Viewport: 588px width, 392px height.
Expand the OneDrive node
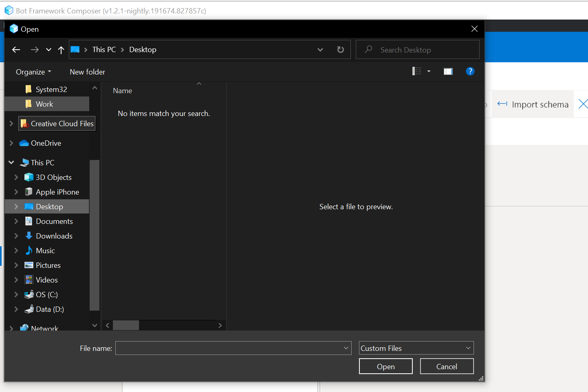point(11,143)
